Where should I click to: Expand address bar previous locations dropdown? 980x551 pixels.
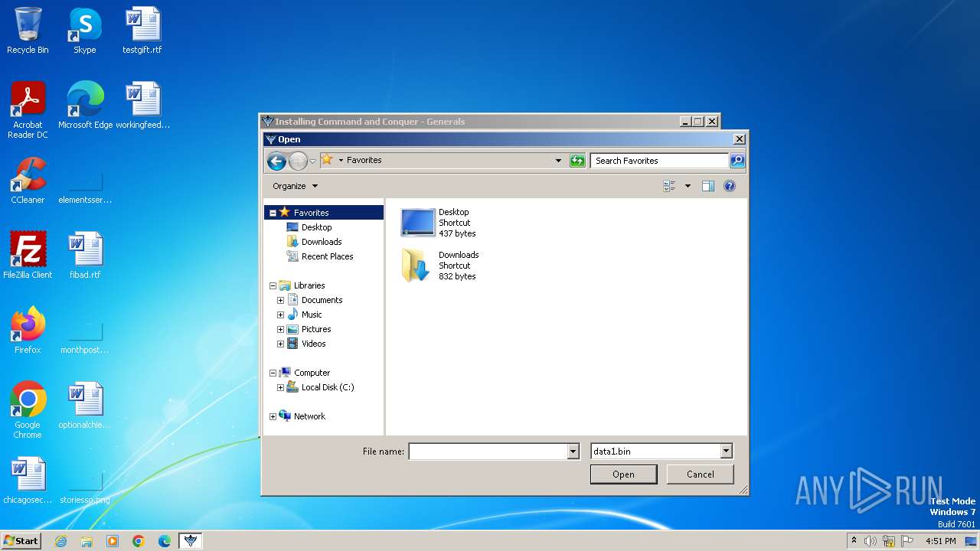(x=558, y=161)
